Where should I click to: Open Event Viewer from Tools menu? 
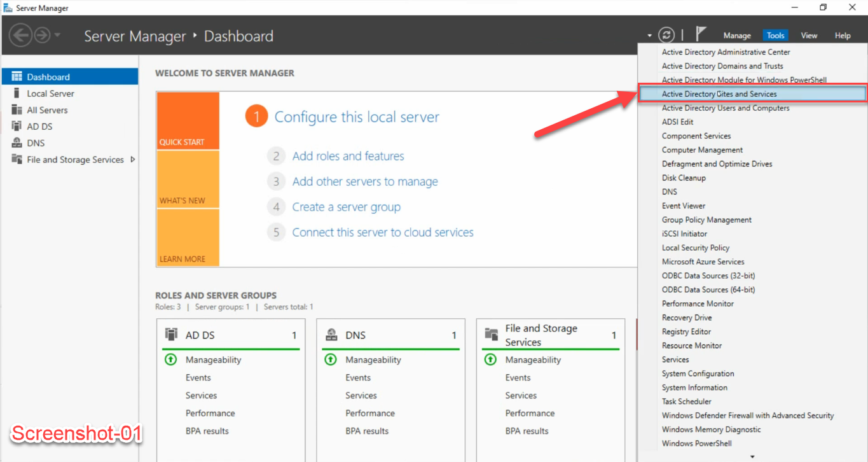point(753,206)
